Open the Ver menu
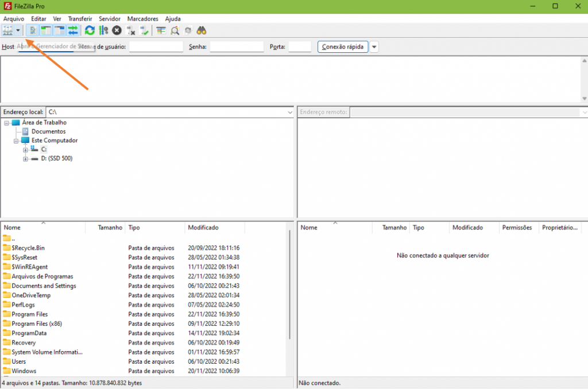The width and height of the screenshot is (588, 389). click(x=57, y=19)
